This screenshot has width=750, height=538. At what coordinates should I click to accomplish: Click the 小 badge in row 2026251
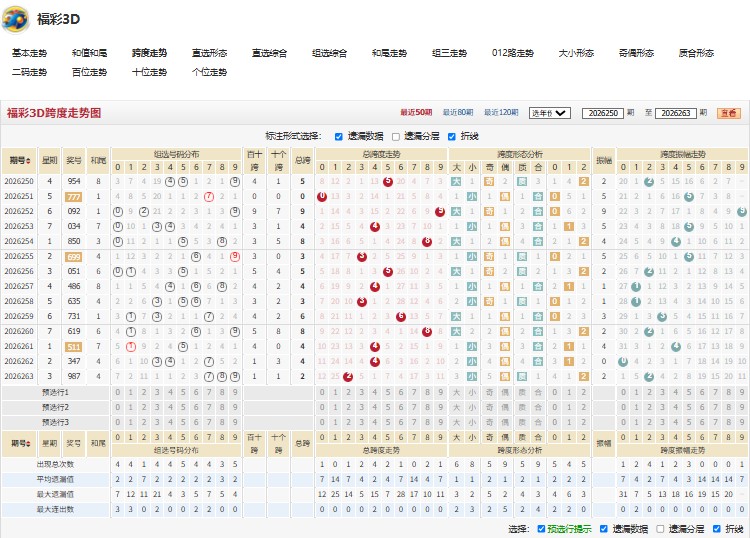point(472,197)
